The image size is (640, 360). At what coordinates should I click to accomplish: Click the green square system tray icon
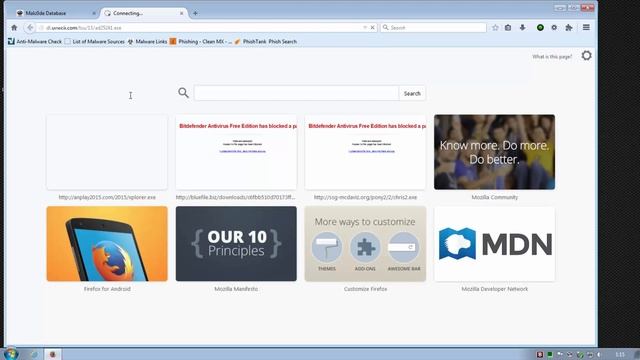pos(550,355)
